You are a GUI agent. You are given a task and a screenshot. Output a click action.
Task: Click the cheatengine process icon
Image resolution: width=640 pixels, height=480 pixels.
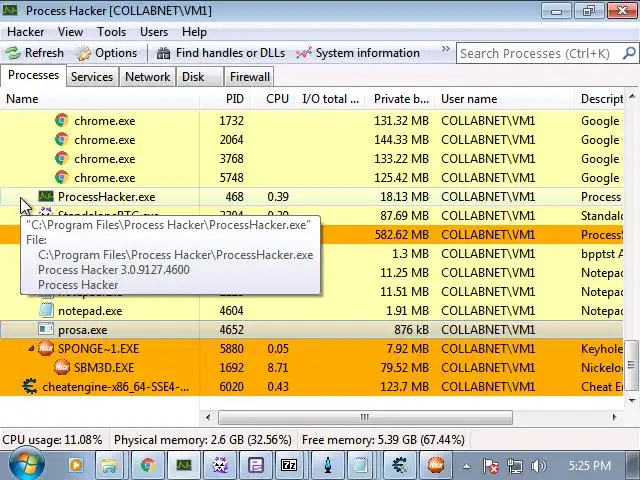[x=30, y=387]
